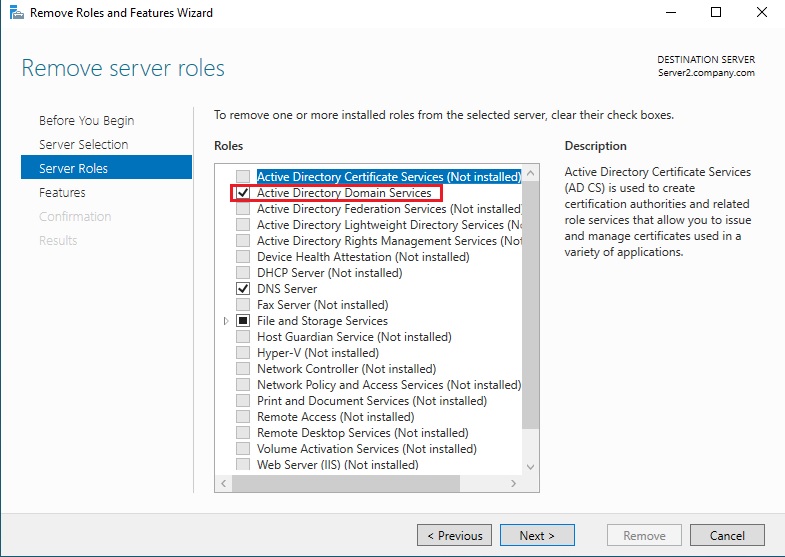Cancel the Remove Roles wizard
The image size is (785, 557).
(x=727, y=536)
